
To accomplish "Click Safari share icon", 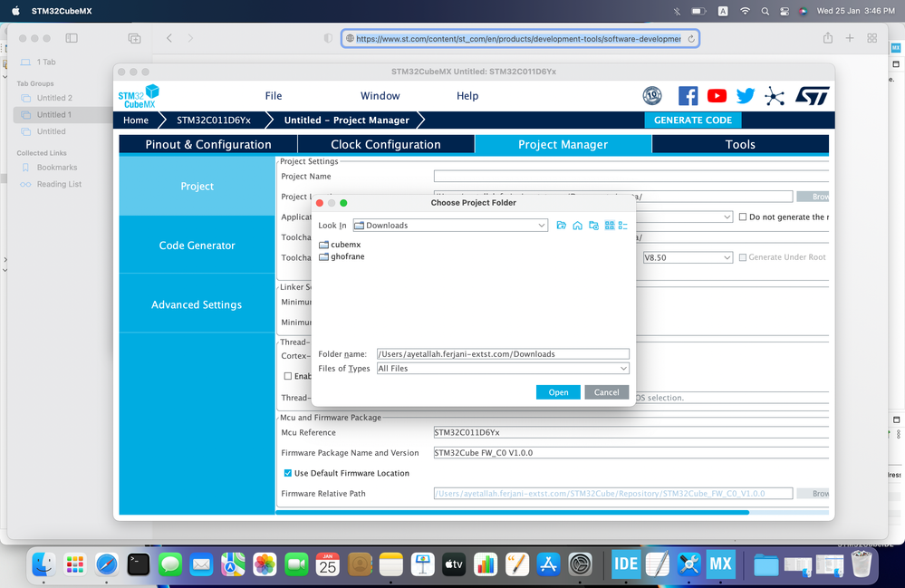I will 828,38.
